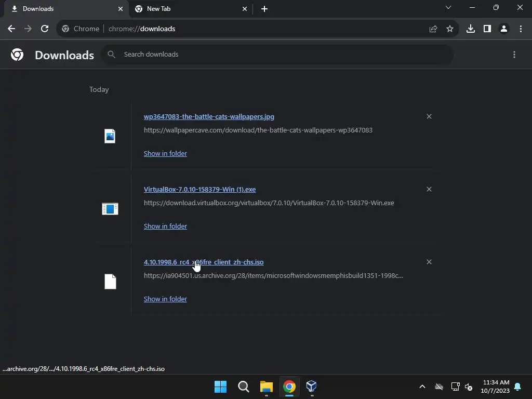Click the Chrome site info chip
Viewport: 532px width, 399px height.
point(81,29)
